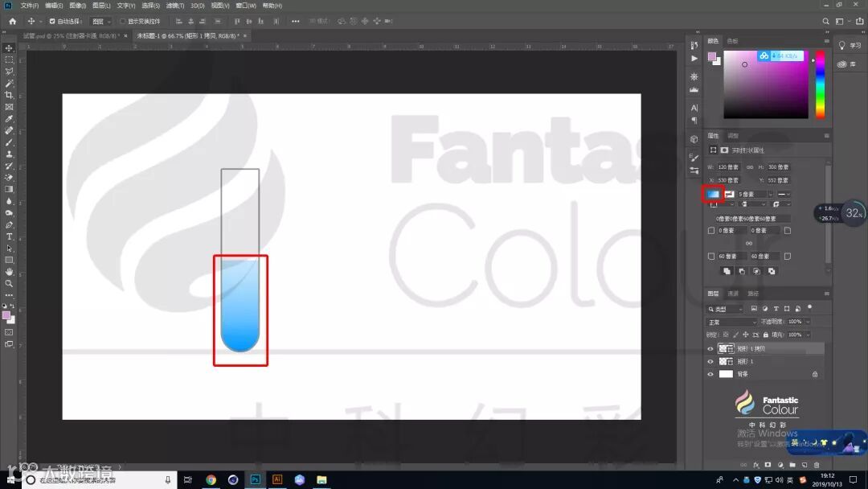
Task: Hide the 背景 layer
Action: pyautogui.click(x=710, y=374)
